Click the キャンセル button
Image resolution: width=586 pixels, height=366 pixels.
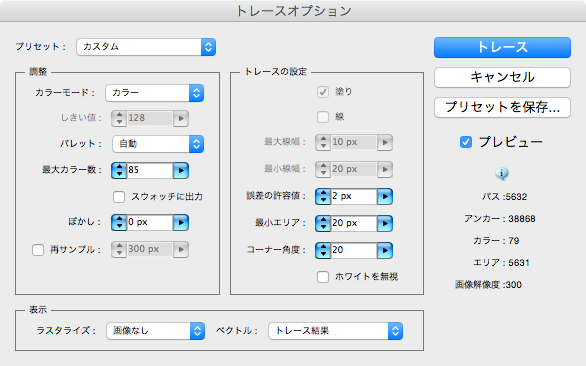pyautogui.click(x=502, y=77)
